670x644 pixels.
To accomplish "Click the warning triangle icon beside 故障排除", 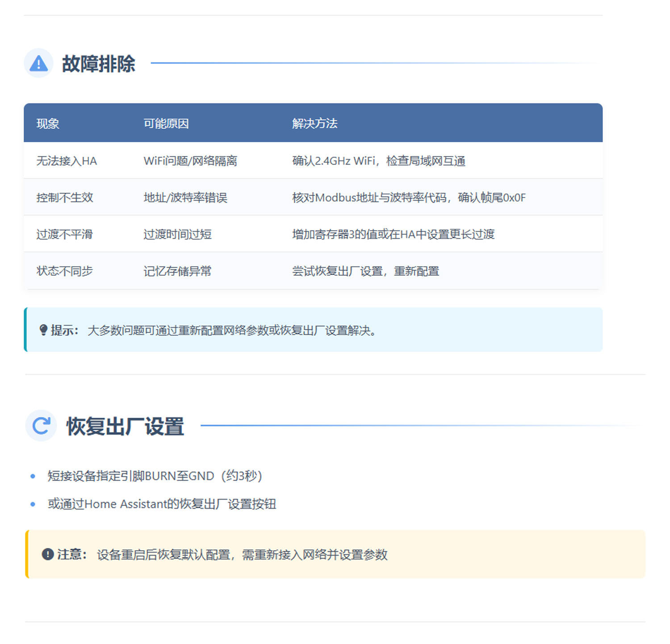I will point(38,63).
